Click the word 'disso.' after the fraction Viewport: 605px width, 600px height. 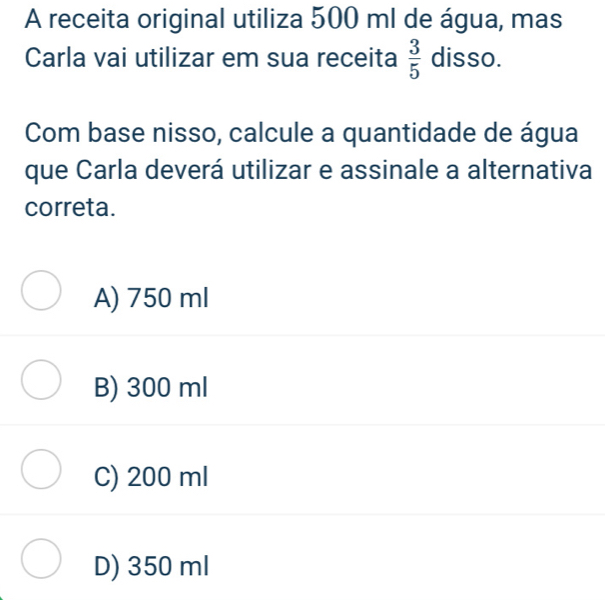(466, 58)
